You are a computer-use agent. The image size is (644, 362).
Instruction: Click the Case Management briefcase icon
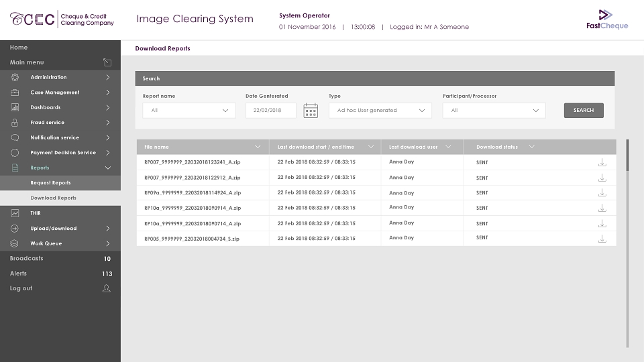point(15,93)
